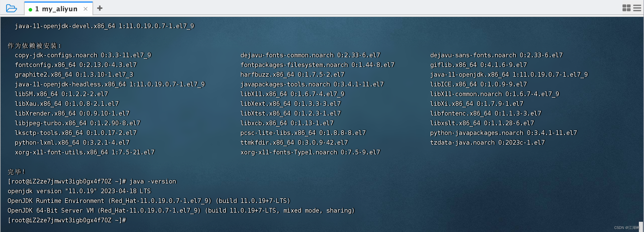Select libSM.x86_64 package entry
Screen dimensions: 644x232
click(x=62, y=94)
